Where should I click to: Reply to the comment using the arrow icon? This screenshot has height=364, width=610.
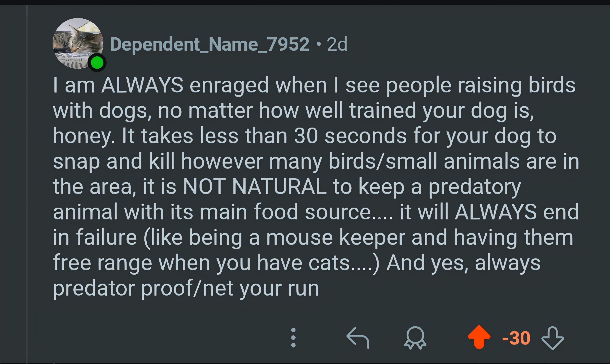point(358,338)
